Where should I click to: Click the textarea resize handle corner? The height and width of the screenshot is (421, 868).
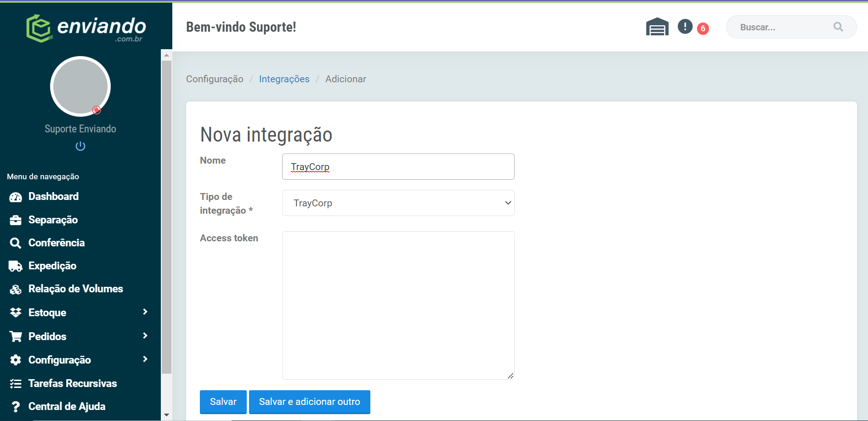(x=511, y=376)
